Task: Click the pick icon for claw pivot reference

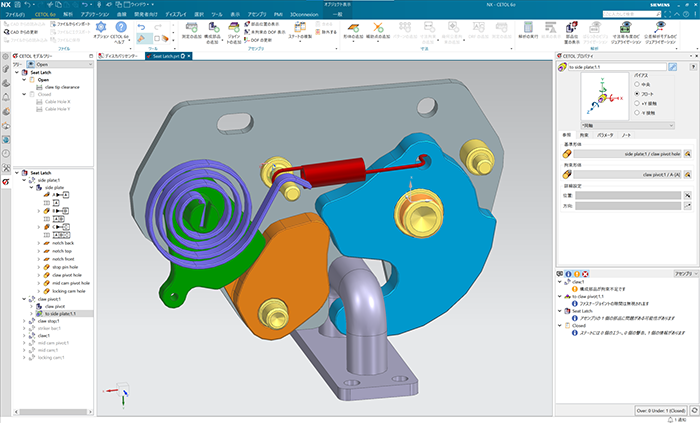Action: tap(688, 174)
